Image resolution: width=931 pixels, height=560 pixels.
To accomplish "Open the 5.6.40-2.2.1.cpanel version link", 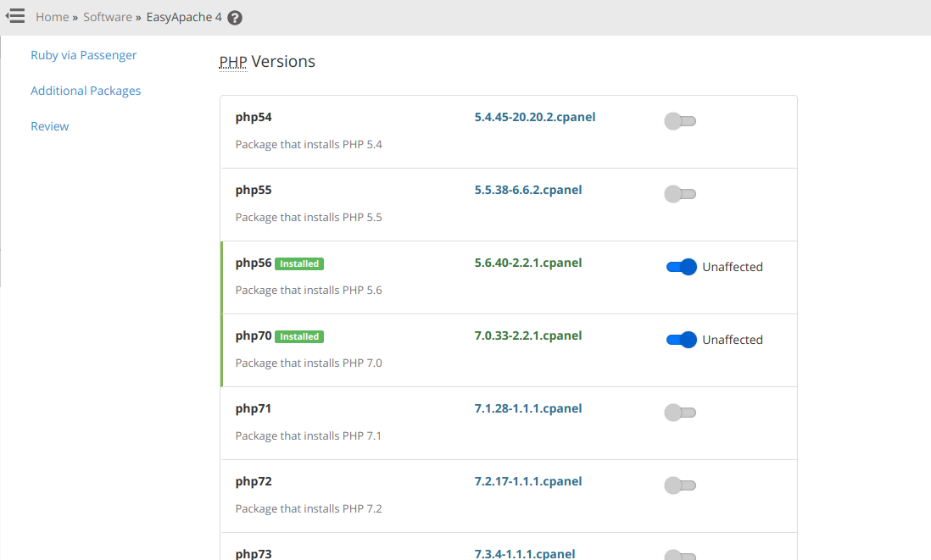I will pos(528,263).
